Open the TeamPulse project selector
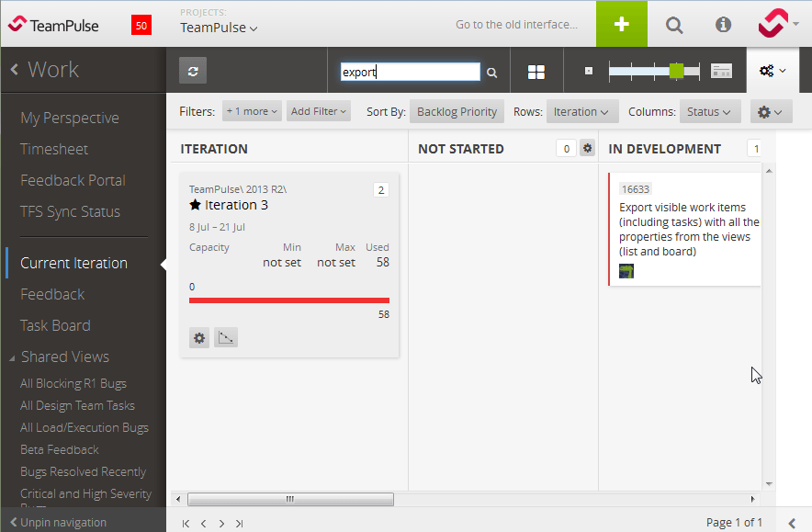The image size is (812, 532). [x=219, y=28]
